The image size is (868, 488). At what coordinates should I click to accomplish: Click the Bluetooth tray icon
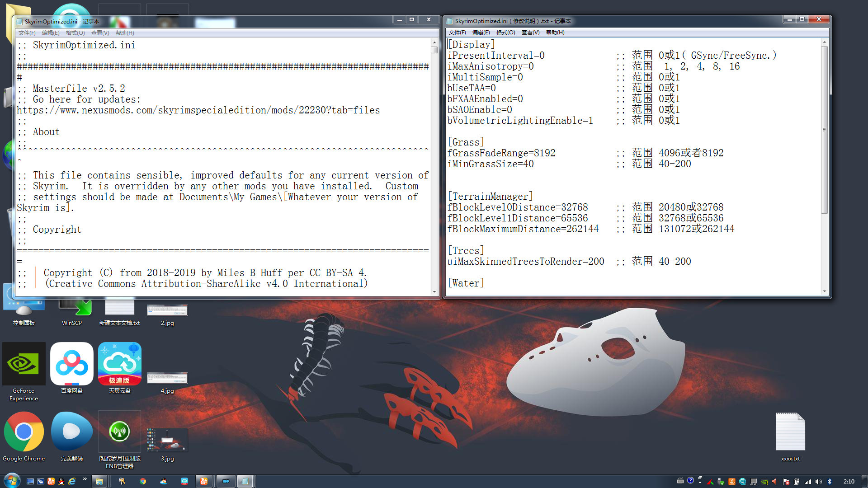[x=830, y=482]
